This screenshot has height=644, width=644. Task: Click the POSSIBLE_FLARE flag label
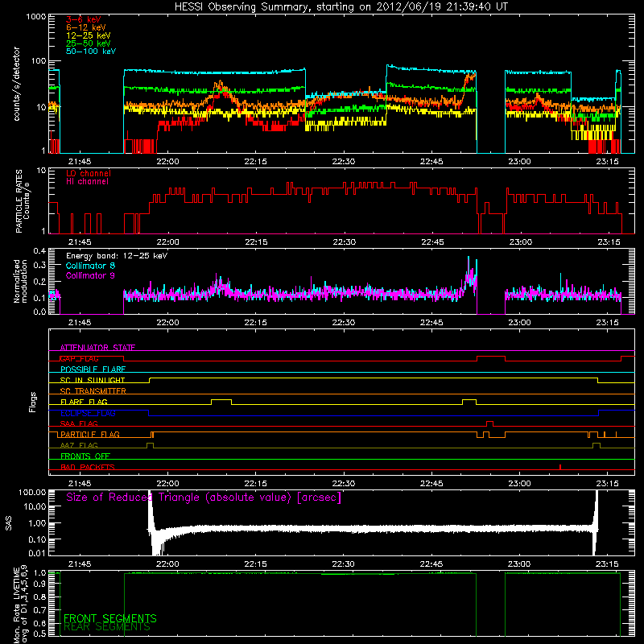[x=93, y=369]
